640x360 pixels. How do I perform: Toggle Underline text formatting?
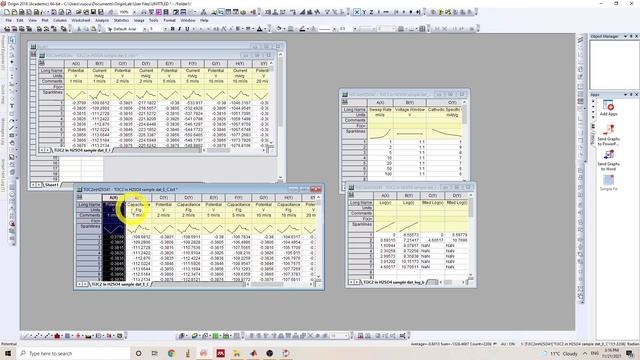187,29
